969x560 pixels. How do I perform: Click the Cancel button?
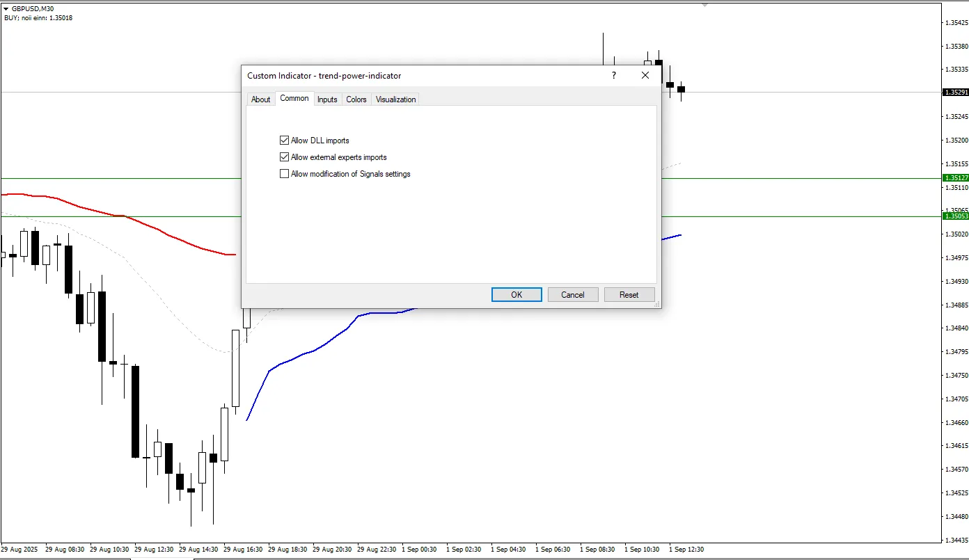[572, 295]
